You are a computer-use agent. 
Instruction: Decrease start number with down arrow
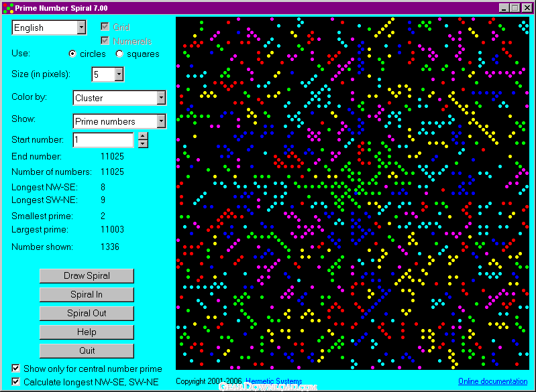coord(143,144)
